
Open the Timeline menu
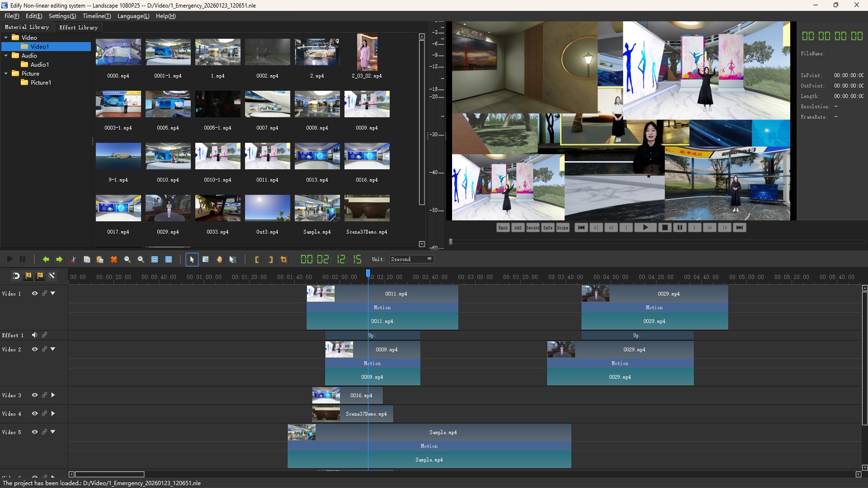96,16
